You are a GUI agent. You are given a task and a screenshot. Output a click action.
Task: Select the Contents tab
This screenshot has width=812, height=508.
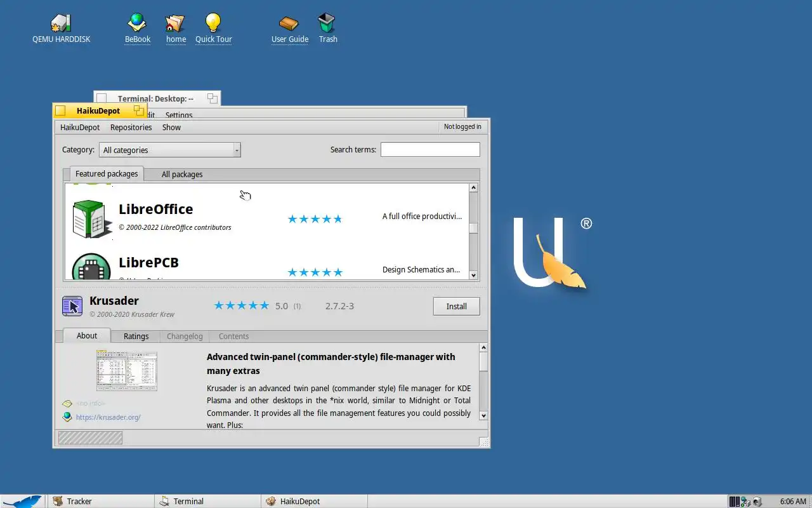pos(233,337)
